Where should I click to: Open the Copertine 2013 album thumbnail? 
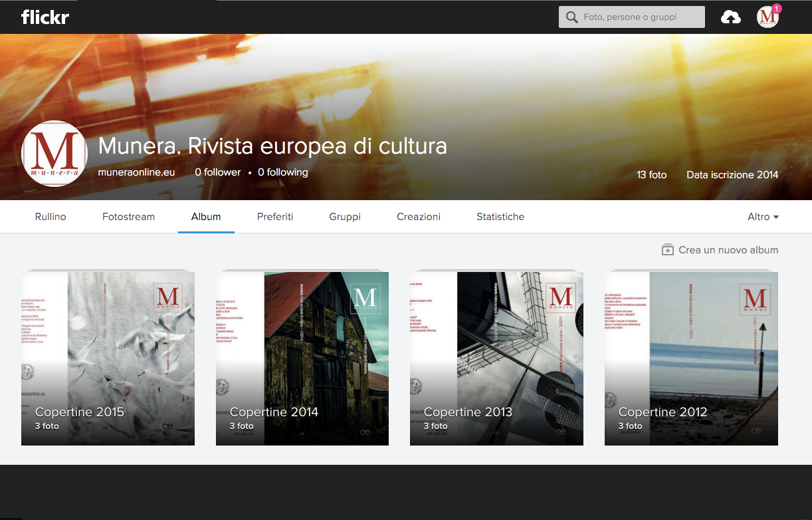(x=496, y=358)
